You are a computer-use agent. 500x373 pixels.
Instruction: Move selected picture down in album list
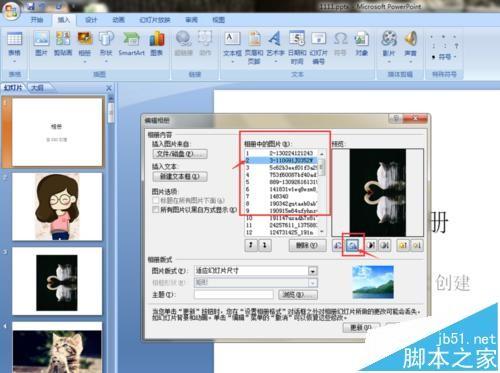click(x=265, y=245)
